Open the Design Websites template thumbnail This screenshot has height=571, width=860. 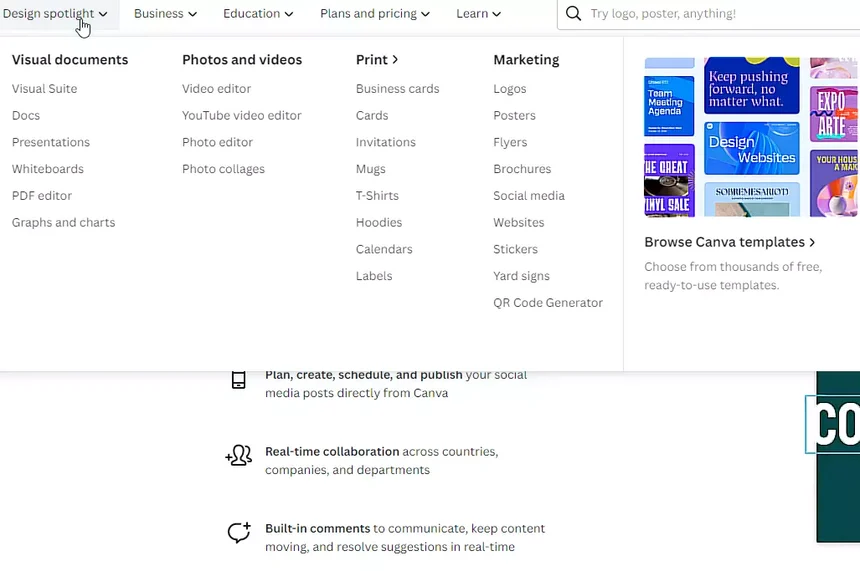752,148
